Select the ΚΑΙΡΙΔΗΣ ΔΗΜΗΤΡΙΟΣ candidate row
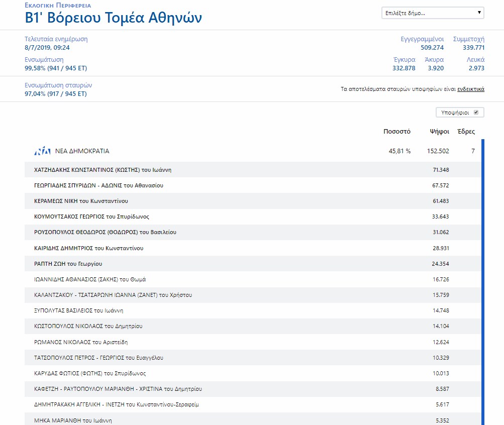504x425 pixels. pyautogui.click(x=89, y=248)
